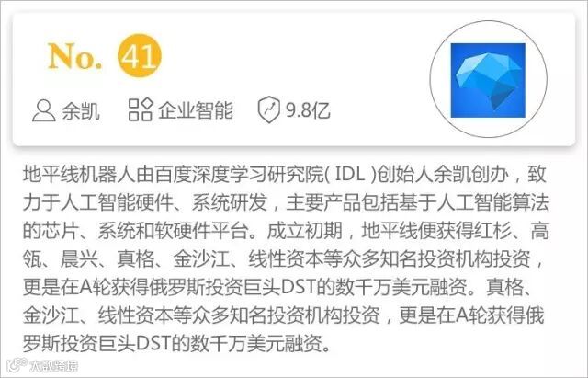The image size is (588, 378).
Task: Click the person icon beside 余凯
Action: coord(43,110)
